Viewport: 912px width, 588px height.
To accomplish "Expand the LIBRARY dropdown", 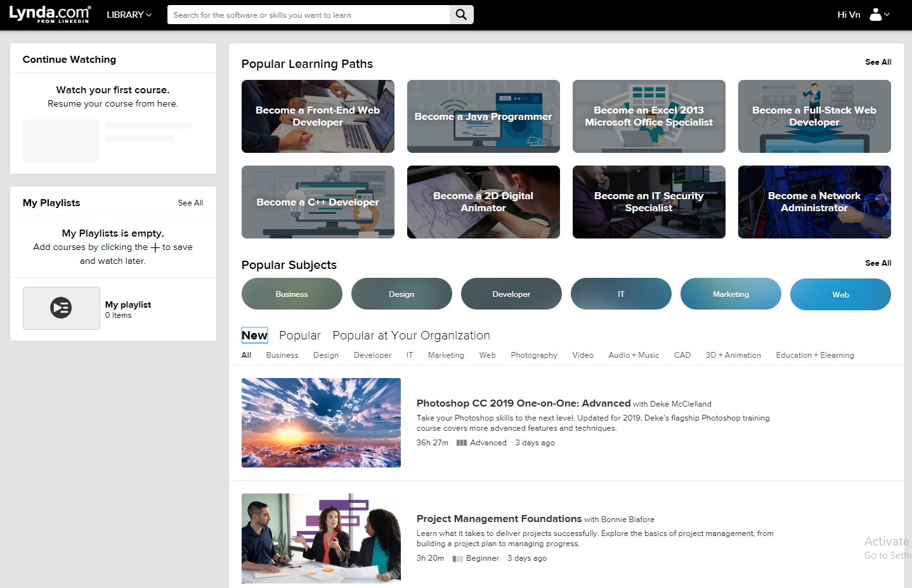I will 129,15.
